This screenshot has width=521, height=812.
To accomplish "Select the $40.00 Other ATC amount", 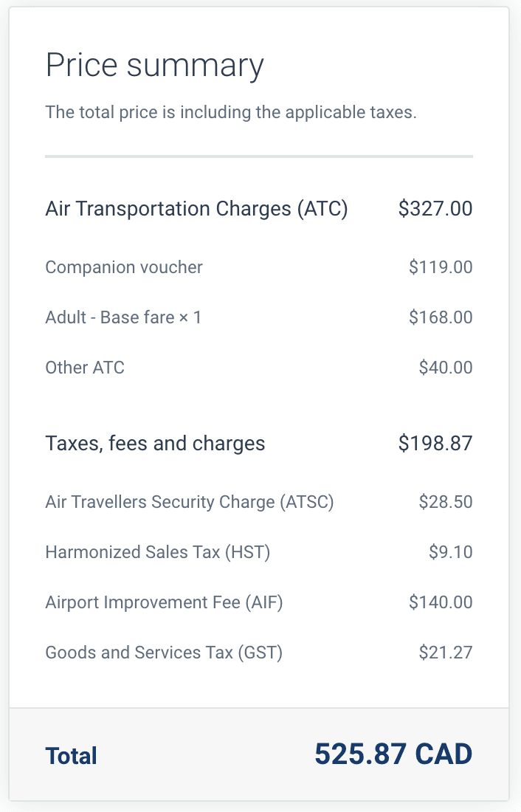I will click(x=446, y=368).
